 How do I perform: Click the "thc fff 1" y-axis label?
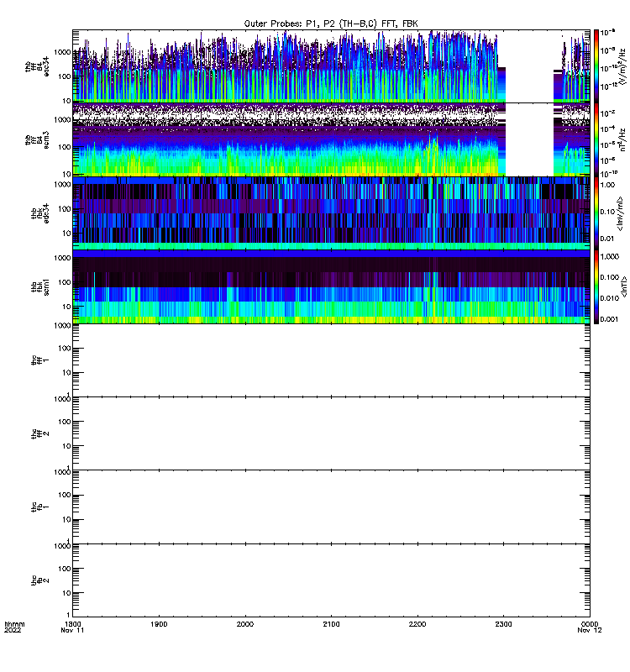pos(40,360)
